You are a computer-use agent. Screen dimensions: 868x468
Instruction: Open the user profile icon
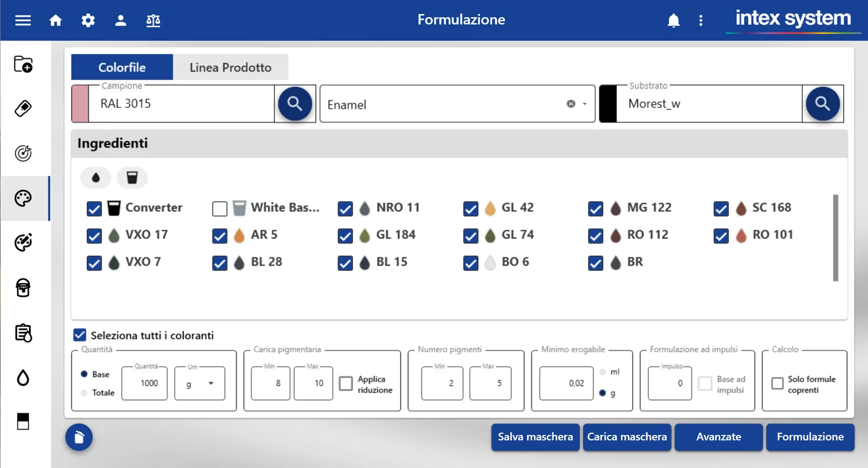tap(120, 21)
